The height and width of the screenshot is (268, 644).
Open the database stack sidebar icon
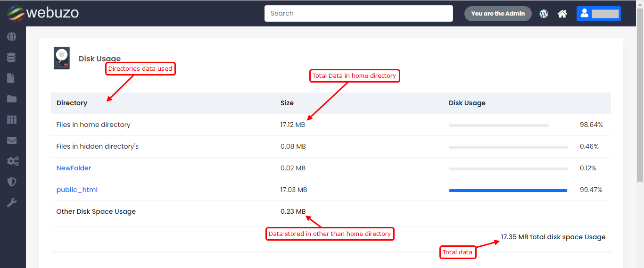(x=12, y=58)
